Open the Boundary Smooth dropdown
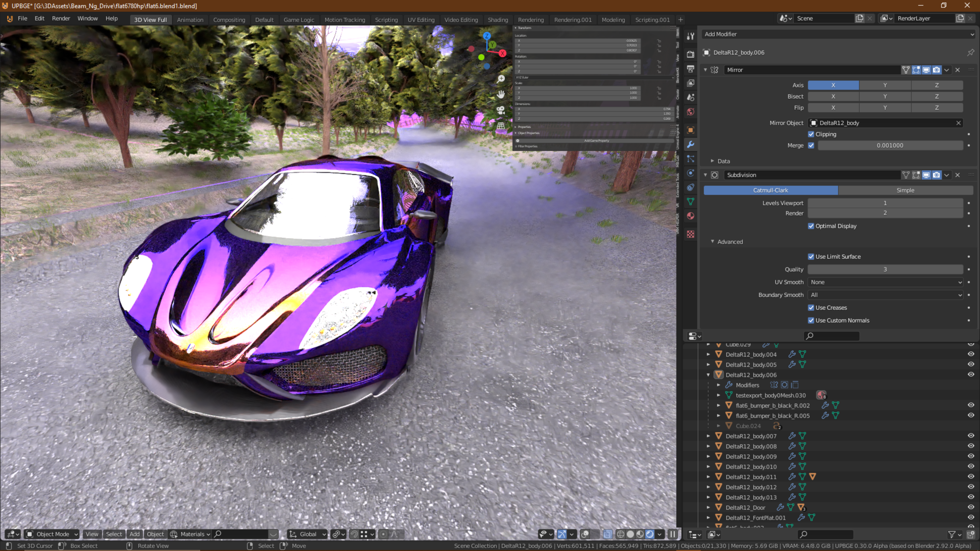Screen dimensions: 980x551 (x=885, y=295)
